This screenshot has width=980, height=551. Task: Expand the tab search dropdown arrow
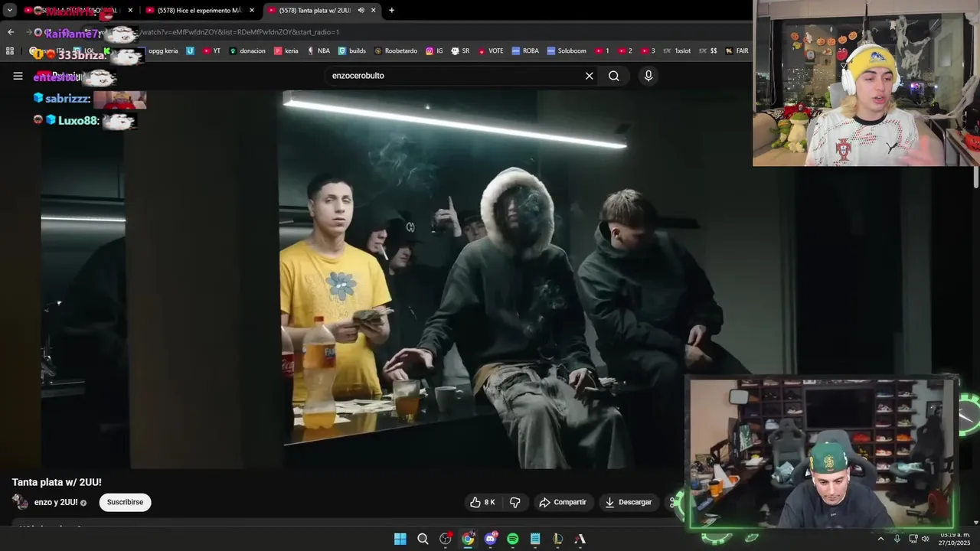[9, 10]
